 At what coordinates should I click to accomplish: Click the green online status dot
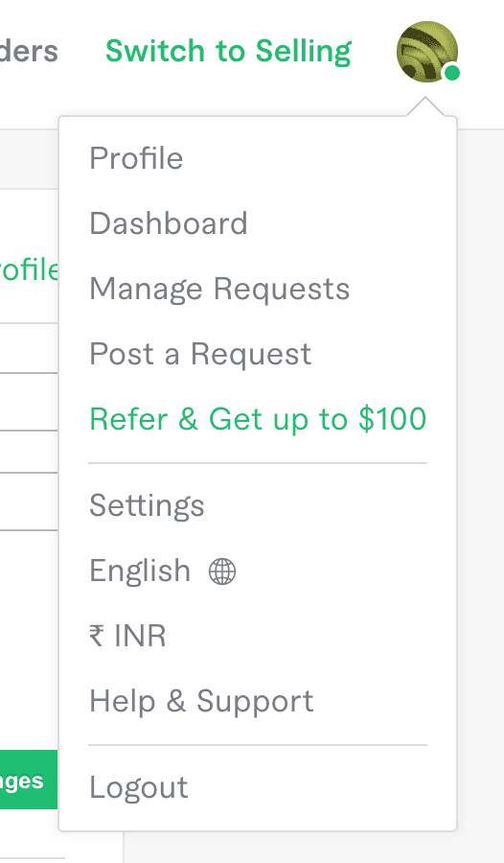click(452, 73)
